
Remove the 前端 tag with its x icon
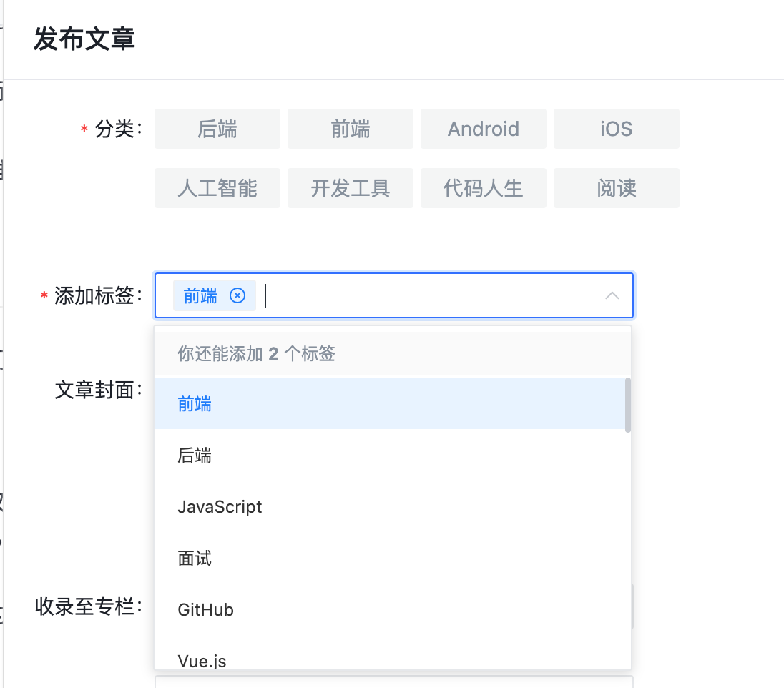(237, 295)
